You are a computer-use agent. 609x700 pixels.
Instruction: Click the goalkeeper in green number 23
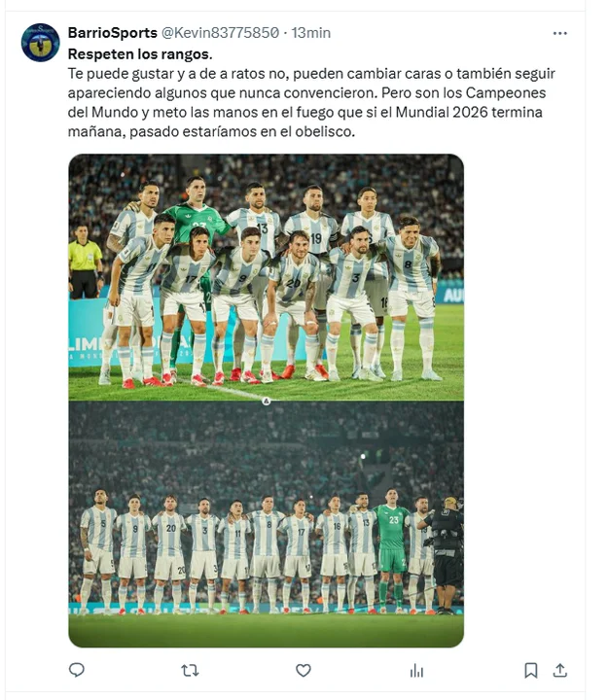392,551
